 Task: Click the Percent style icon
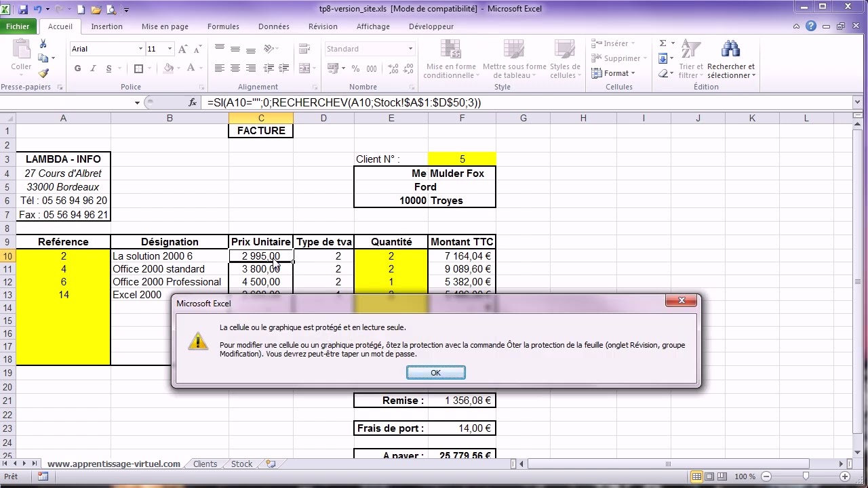(356, 68)
